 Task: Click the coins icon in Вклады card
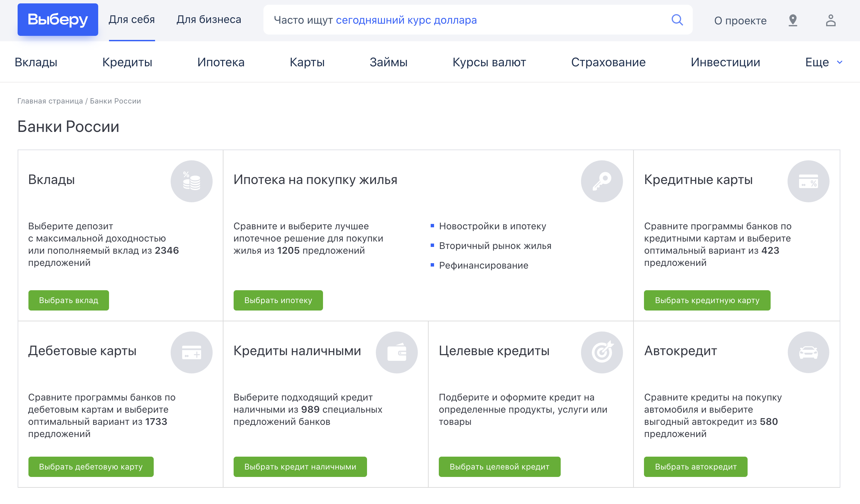tap(191, 181)
